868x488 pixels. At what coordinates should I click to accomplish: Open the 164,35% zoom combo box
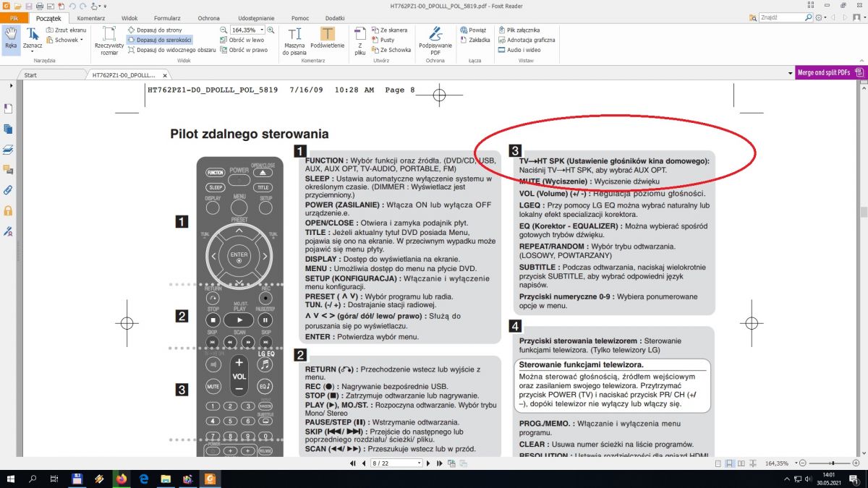tap(247, 30)
